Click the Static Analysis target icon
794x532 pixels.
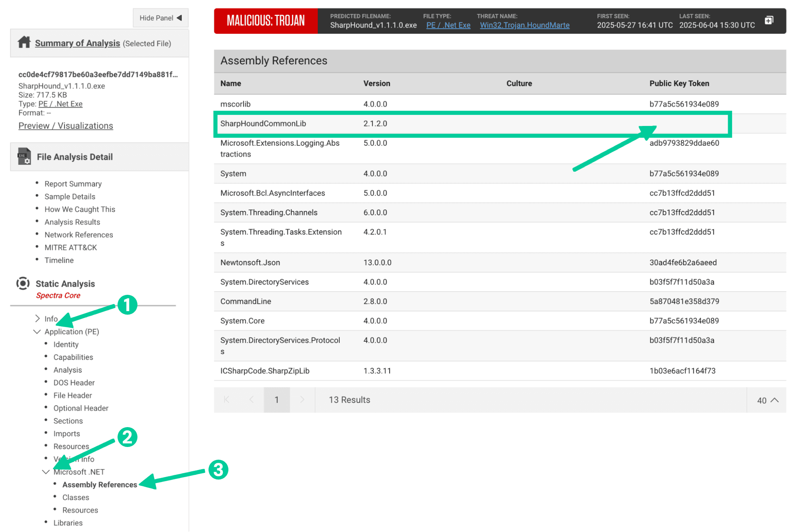point(23,284)
